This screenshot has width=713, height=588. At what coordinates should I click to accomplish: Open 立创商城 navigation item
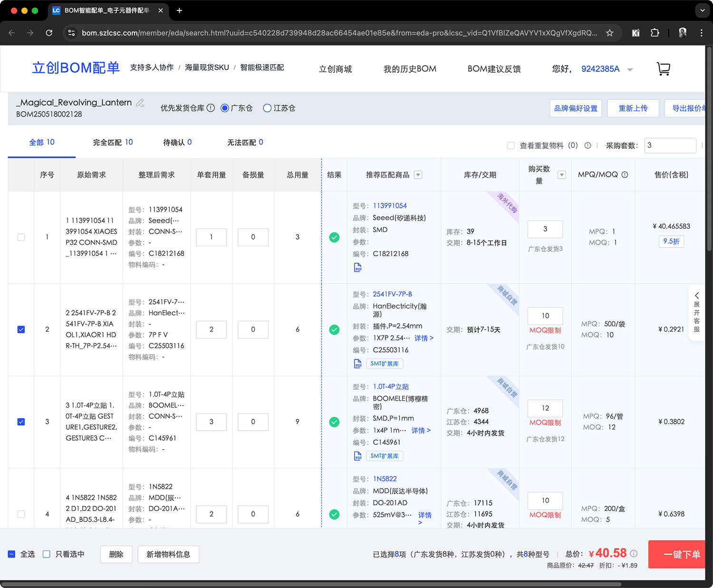pos(336,69)
